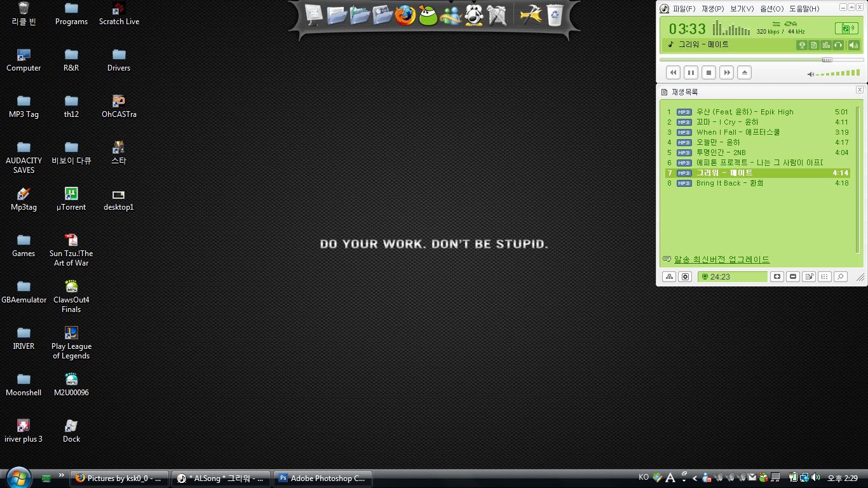
Task: Expand the quick launch chevron on taskbar
Action: pyautogui.click(x=62, y=475)
